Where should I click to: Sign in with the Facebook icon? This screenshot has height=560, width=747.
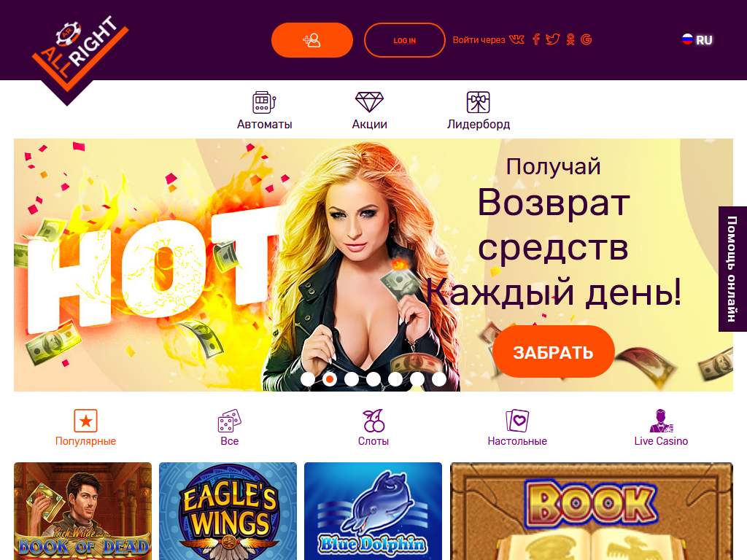click(x=536, y=39)
